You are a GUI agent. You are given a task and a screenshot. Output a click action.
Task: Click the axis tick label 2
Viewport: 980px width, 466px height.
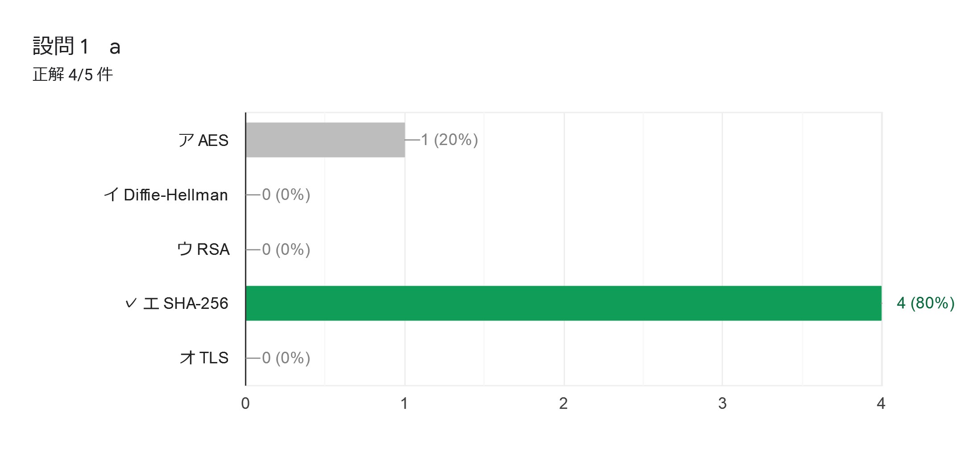[564, 404]
